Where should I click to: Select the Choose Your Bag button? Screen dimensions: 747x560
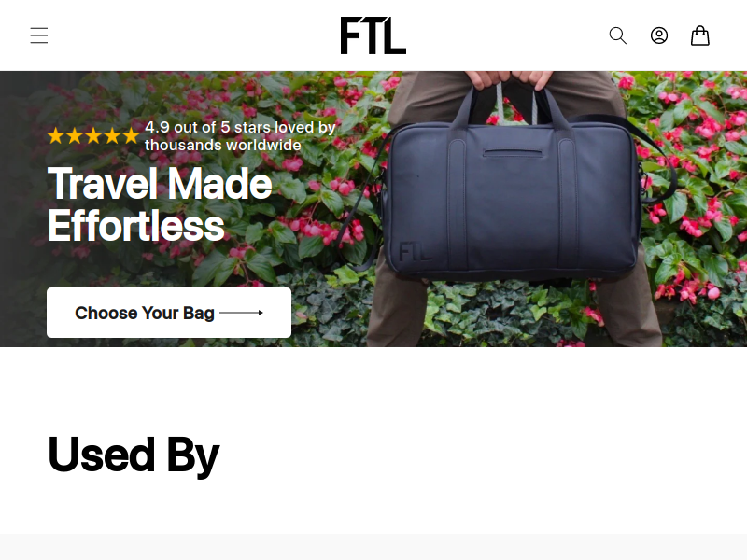coord(169,313)
